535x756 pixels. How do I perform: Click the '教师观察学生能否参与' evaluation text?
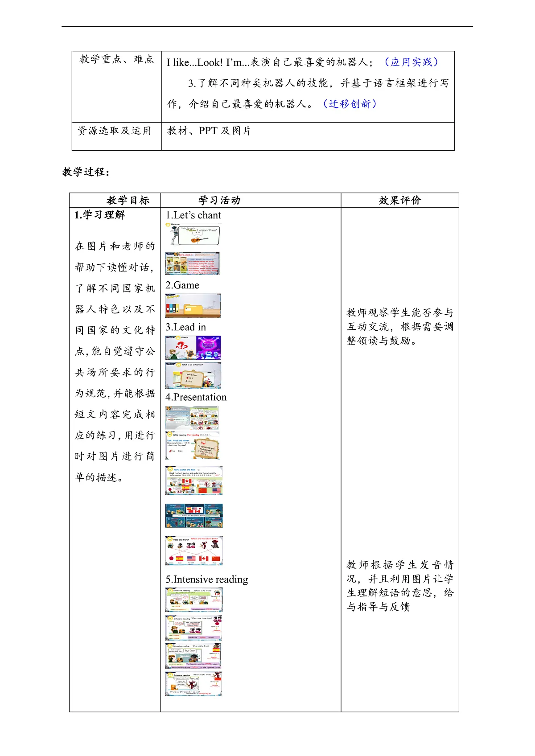tap(400, 312)
